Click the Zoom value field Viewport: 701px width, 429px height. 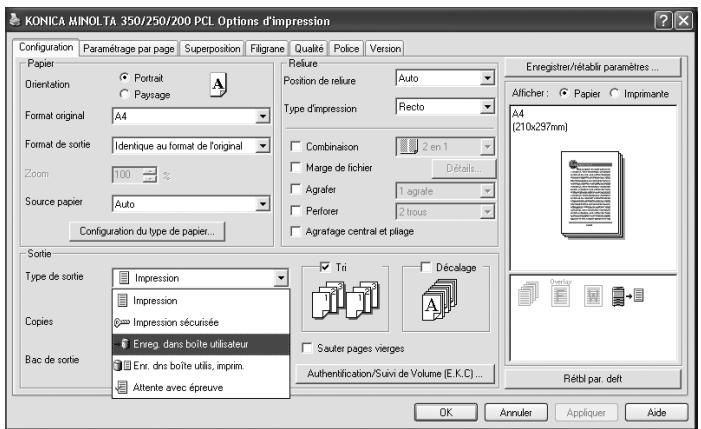(x=127, y=175)
